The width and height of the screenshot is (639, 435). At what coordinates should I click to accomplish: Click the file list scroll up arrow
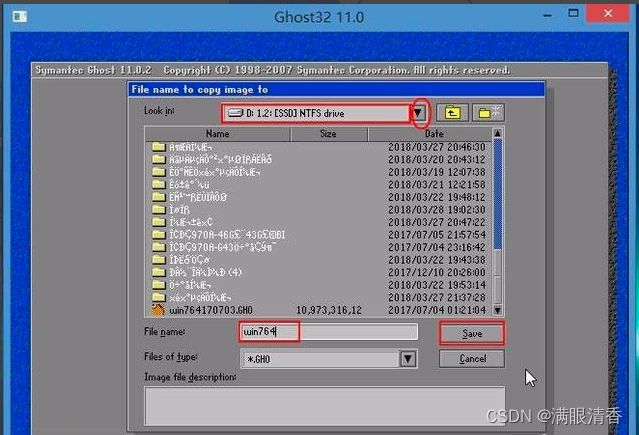(x=498, y=133)
